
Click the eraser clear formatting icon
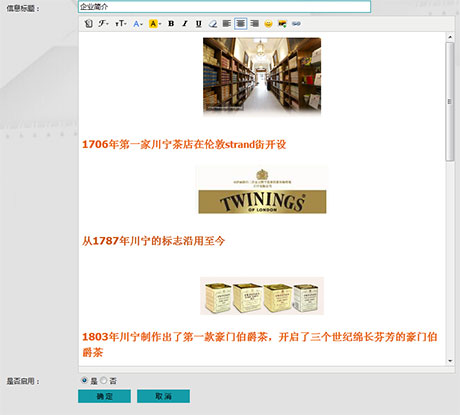point(213,24)
